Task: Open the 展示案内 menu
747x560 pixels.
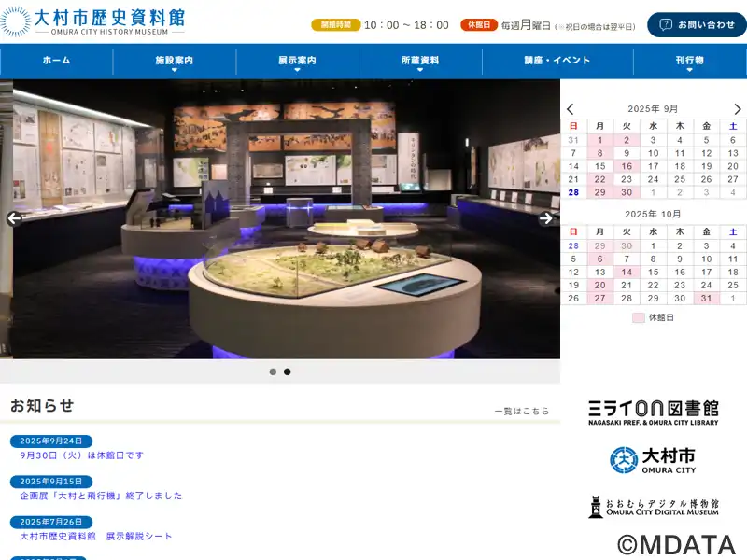Action: [x=297, y=61]
